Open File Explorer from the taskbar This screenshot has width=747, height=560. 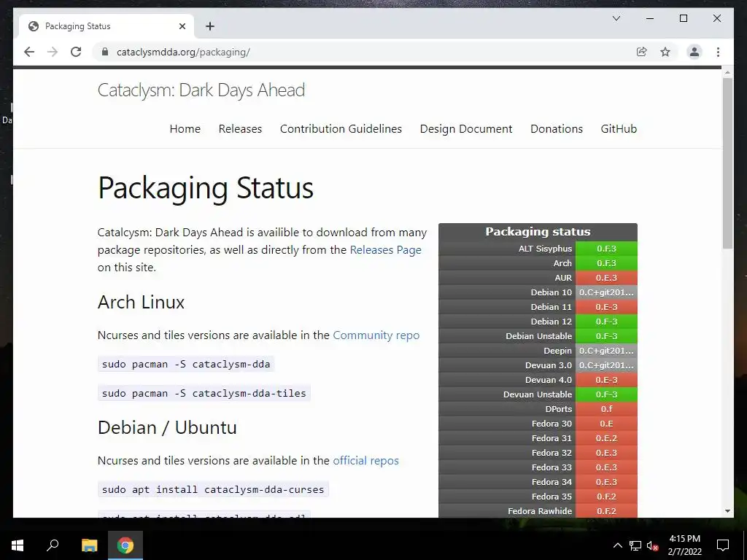click(x=89, y=545)
